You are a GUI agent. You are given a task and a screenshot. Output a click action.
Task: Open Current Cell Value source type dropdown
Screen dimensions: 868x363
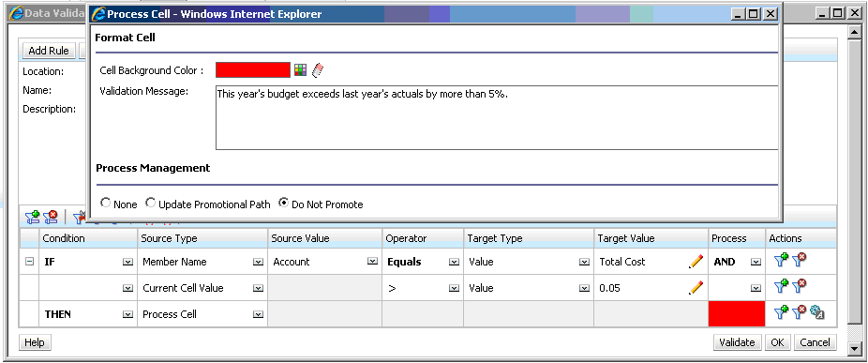point(258,288)
